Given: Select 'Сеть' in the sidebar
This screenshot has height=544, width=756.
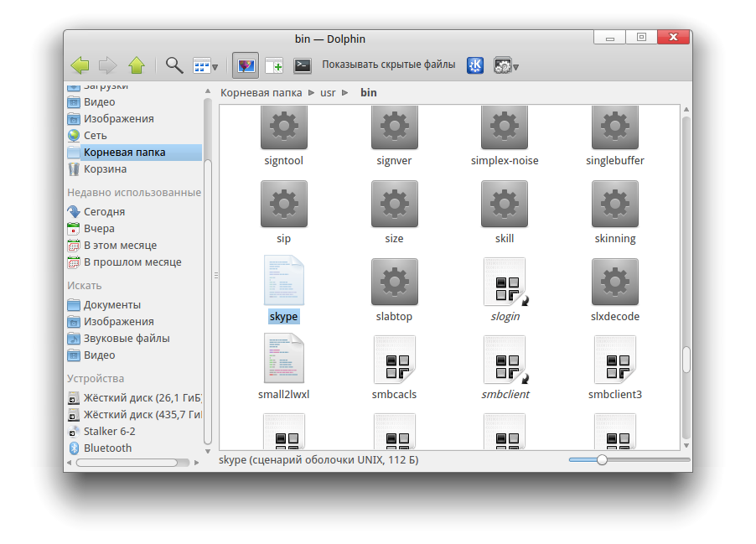Looking at the screenshot, I should [95, 135].
